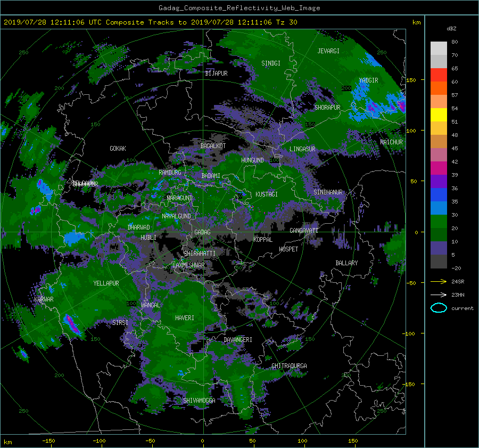479x448 pixels.
Task: Click the BAGALKOT city label
Action: pos(213,146)
